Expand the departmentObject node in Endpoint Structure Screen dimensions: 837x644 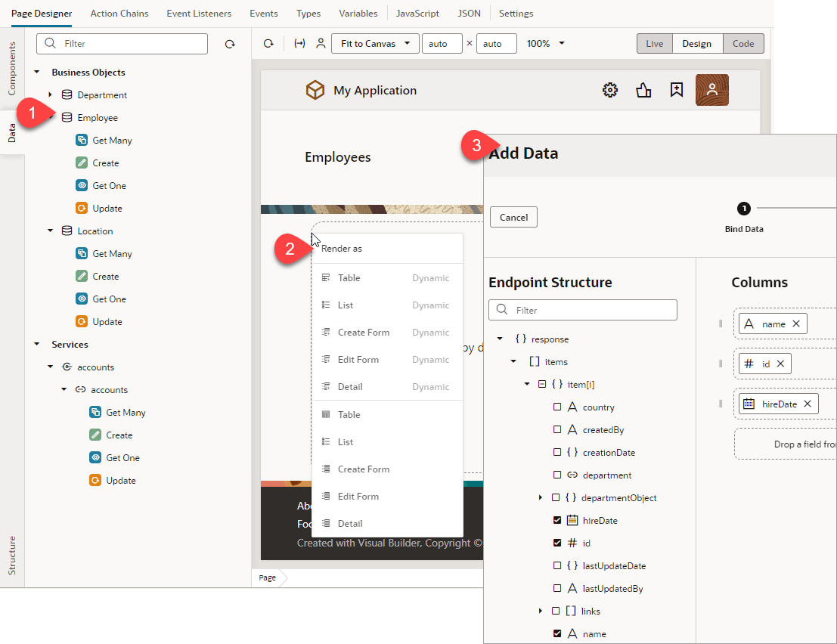[539, 497]
